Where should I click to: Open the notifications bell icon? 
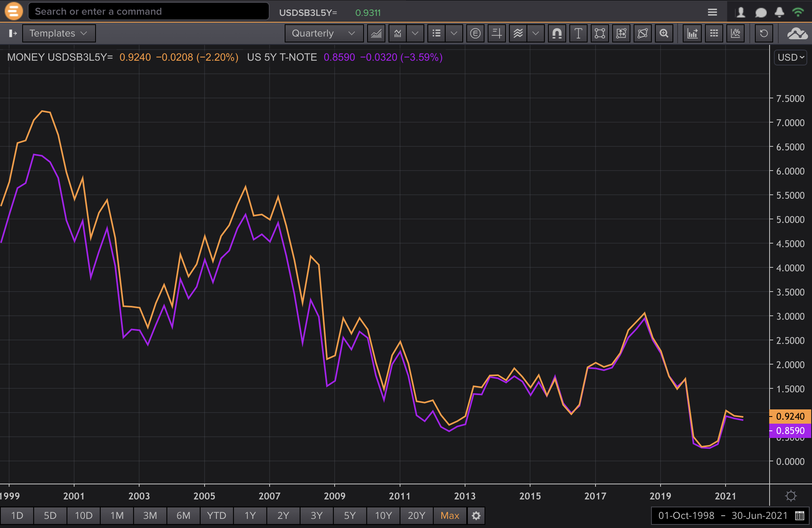(779, 12)
